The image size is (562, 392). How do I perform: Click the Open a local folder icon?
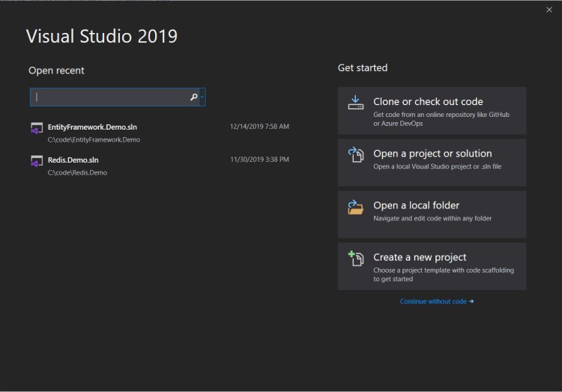355,207
